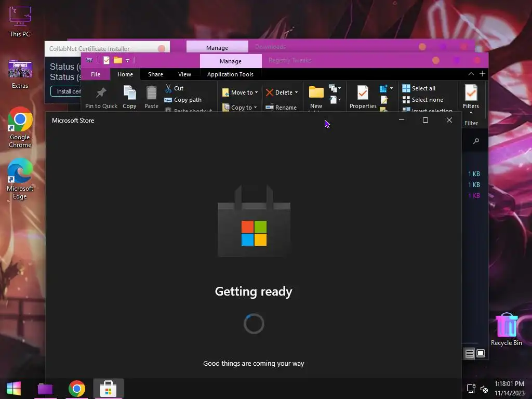The image size is (532, 399).
Task: Click the Edit icon beside Properties
Action: (384, 100)
